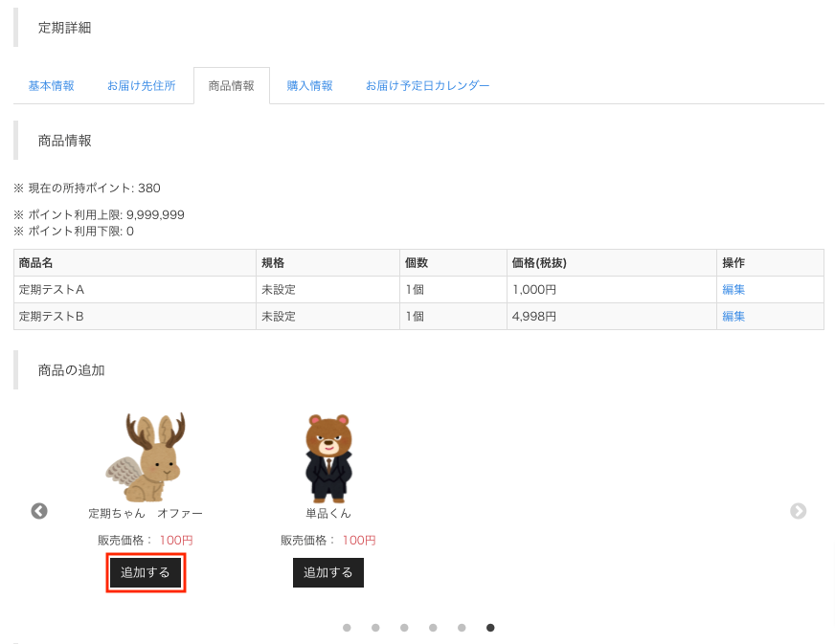
Task: Click the 単品くん product name
Action: 328,514
